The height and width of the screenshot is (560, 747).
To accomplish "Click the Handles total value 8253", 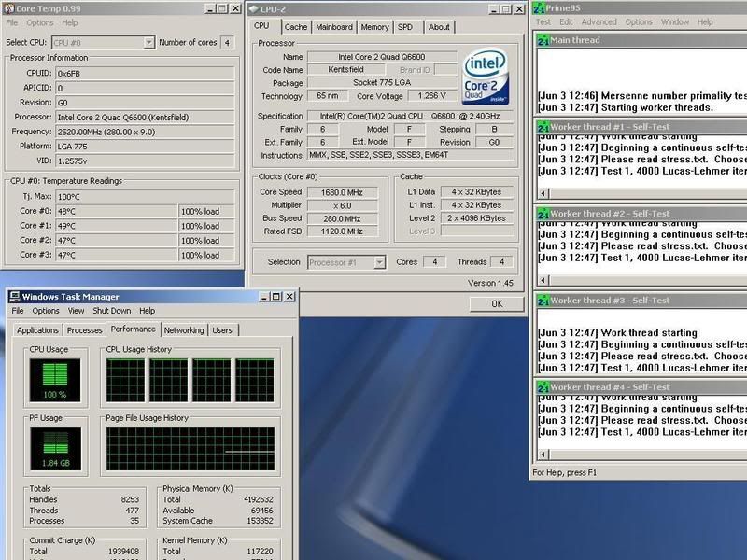I will (130, 499).
